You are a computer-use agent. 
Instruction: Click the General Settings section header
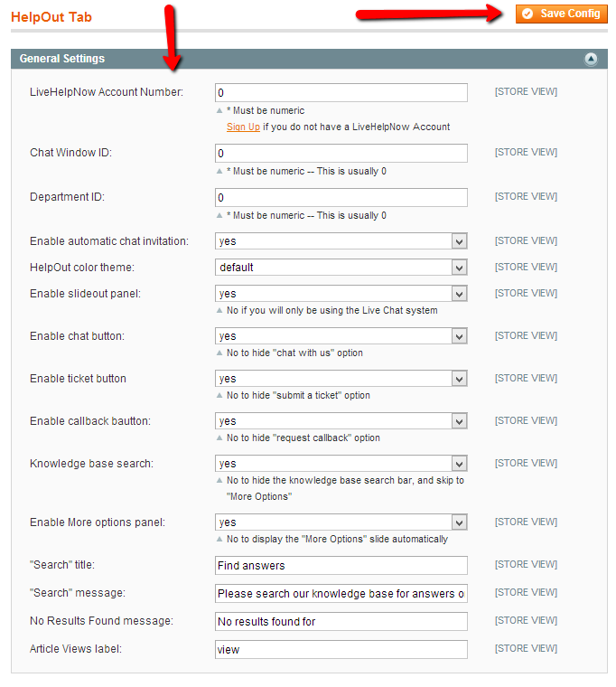62,59
